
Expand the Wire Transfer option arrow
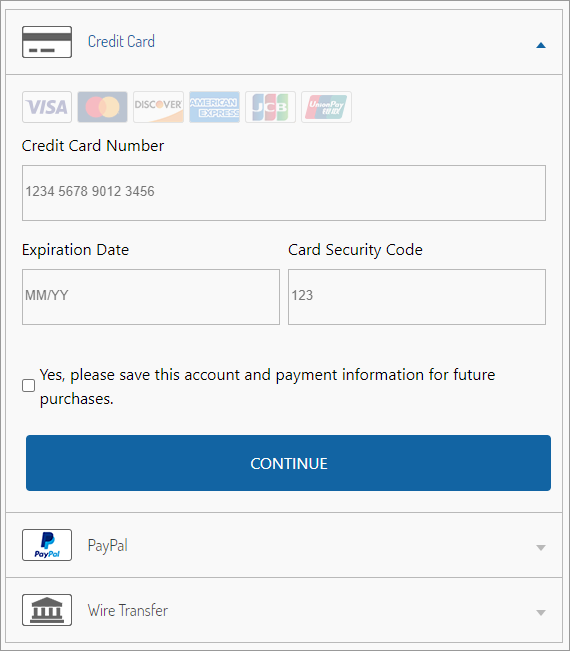click(541, 612)
